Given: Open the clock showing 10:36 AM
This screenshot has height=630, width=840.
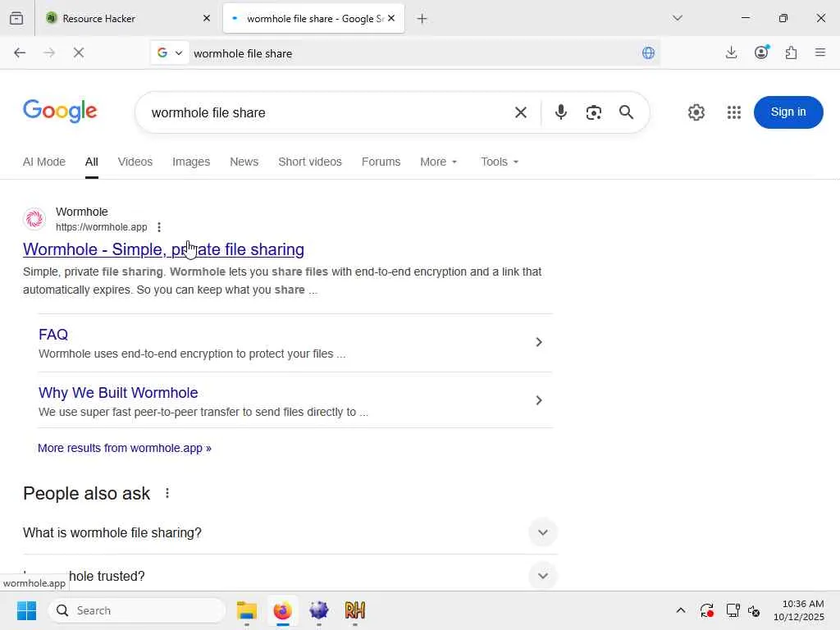Looking at the screenshot, I should click(798, 610).
